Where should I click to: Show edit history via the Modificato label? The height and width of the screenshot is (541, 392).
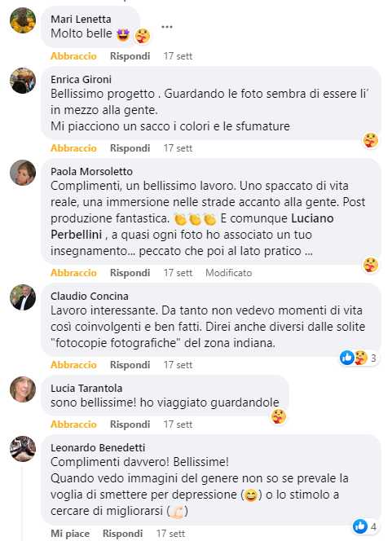pos(229,273)
